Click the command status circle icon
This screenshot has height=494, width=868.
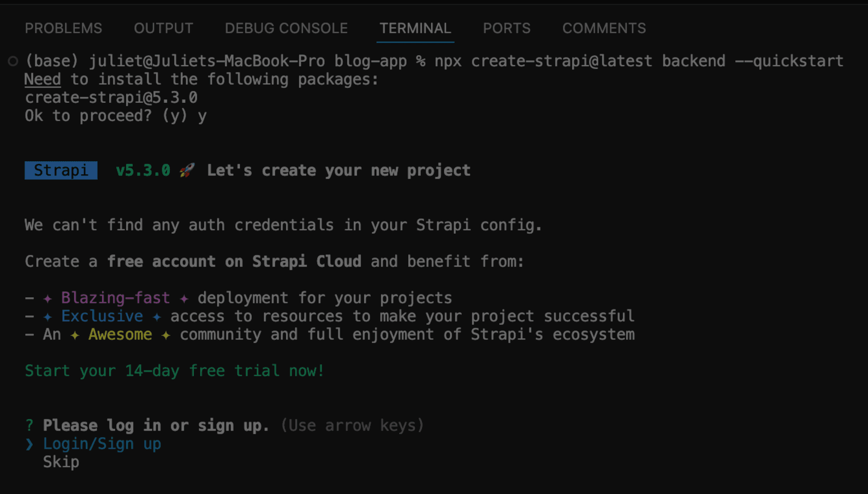click(x=13, y=61)
